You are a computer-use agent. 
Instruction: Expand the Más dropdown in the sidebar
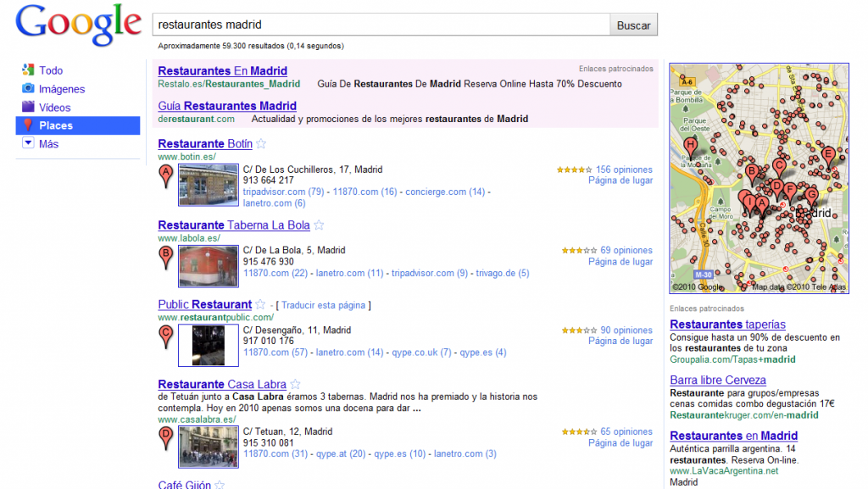pyautogui.click(x=27, y=144)
